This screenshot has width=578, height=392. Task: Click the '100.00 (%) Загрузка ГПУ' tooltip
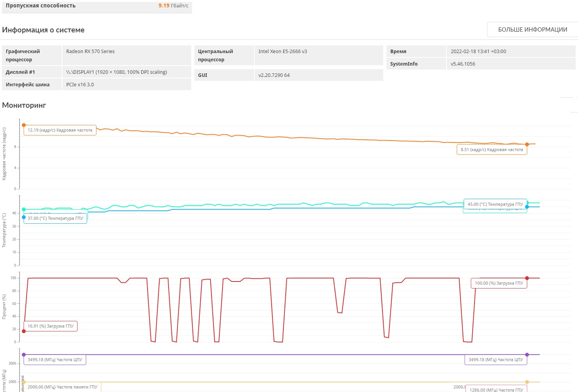click(x=499, y=283)
